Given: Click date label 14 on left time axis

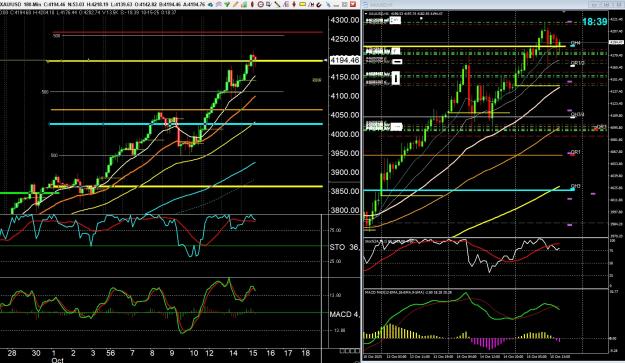Looking at the screenshot, I should (233, 353).
